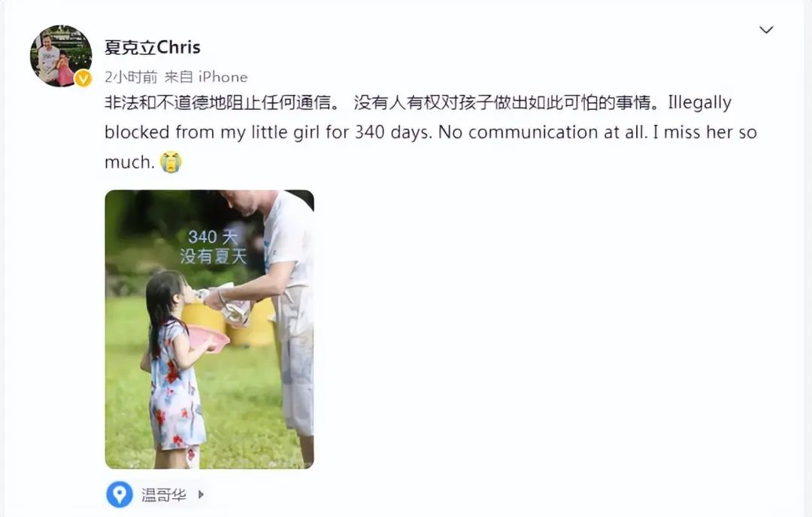Click the man in white shirt in photo
Image resolution: width=812 pixels, height=517 pixels.
(x=274, y=311)
